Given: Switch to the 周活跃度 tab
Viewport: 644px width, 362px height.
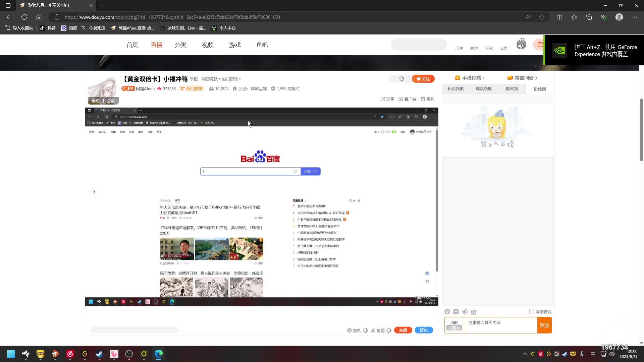Looking at the screenshot, I should [484, 89].
